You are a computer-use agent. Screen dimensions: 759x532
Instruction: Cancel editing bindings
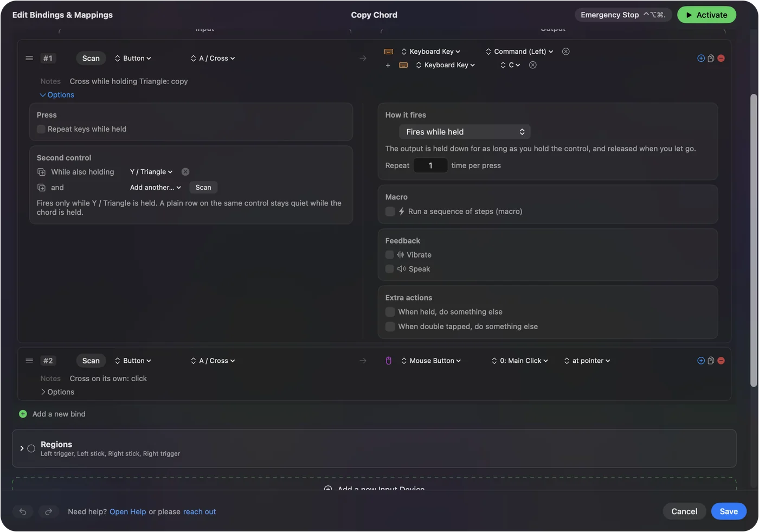tap(684, 511)
